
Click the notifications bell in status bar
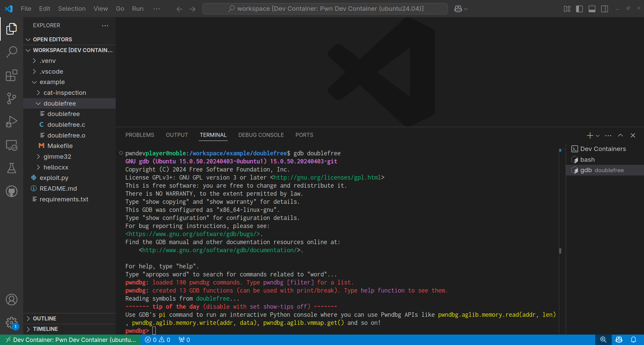(x=633, y=340)
